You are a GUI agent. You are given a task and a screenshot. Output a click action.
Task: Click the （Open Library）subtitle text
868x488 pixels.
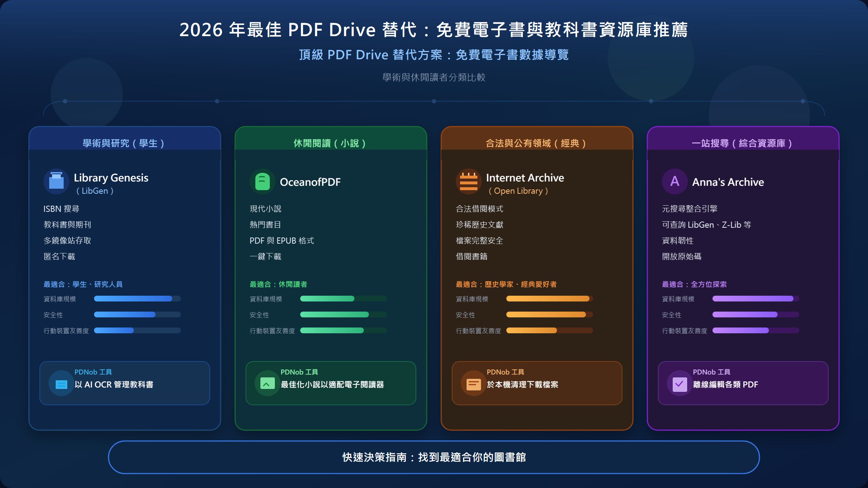coord(518,191)
